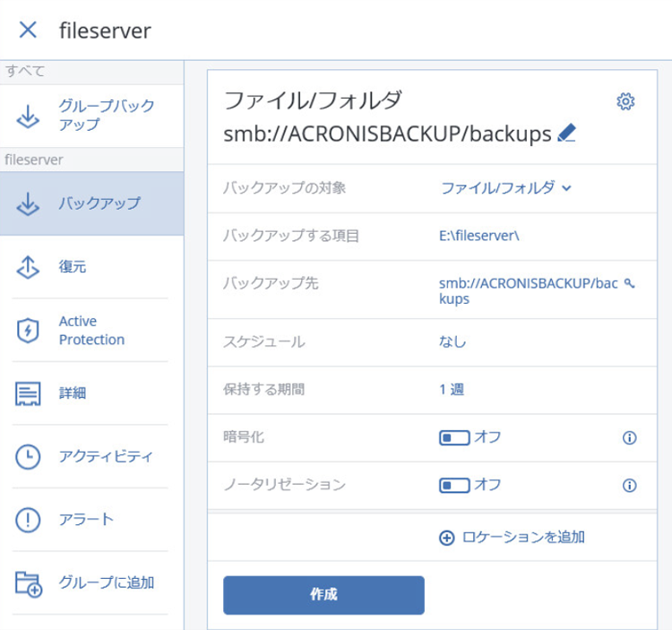Click the E:\fileserver\ backup items link
Screen dimensions: 672x630
(x=479, y=237)
